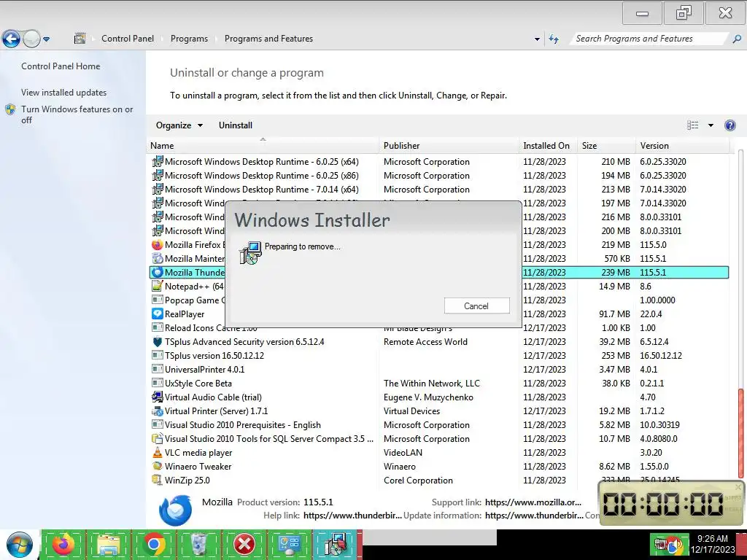
Task: Click the Mozilla Firefox row icon
Action: coord(158,245)
